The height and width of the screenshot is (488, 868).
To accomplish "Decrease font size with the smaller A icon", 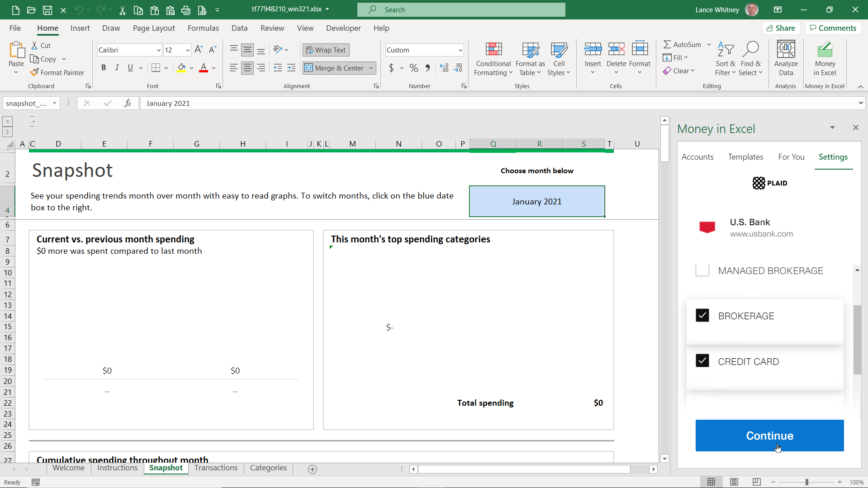I will tap(213, 50).
